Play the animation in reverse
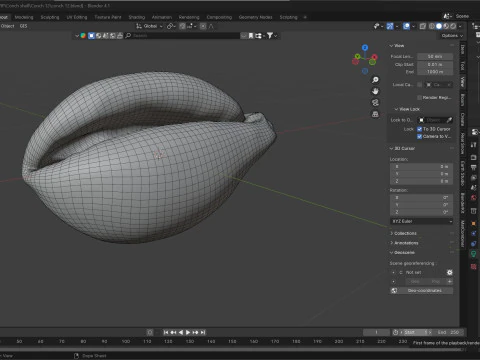480x360 pixels. [x=181, y=332]
